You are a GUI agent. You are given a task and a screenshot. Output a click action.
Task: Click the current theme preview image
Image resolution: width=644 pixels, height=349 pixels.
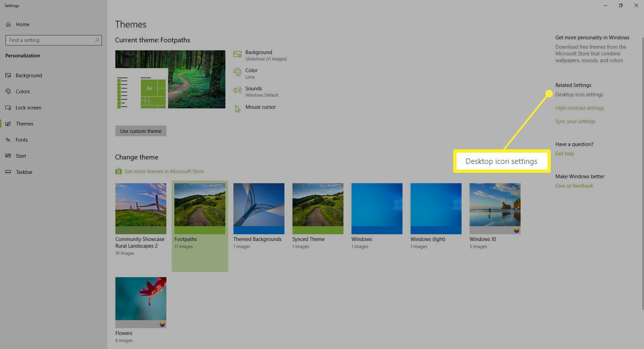[x=170, y=80]
